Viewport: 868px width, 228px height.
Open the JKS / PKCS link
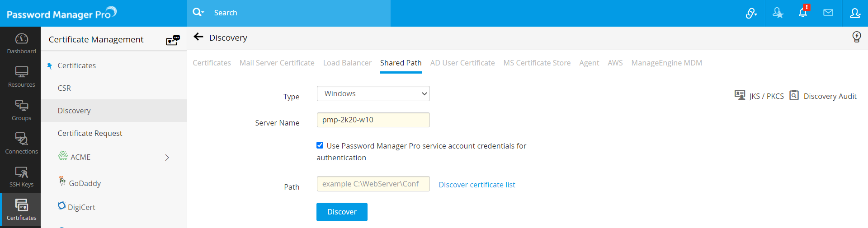(x=766, y=96)
